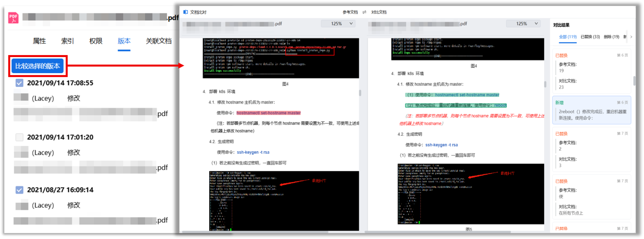Go to 权限 tab
Viewport: 644px width, 239px height.
coord(96,41)
